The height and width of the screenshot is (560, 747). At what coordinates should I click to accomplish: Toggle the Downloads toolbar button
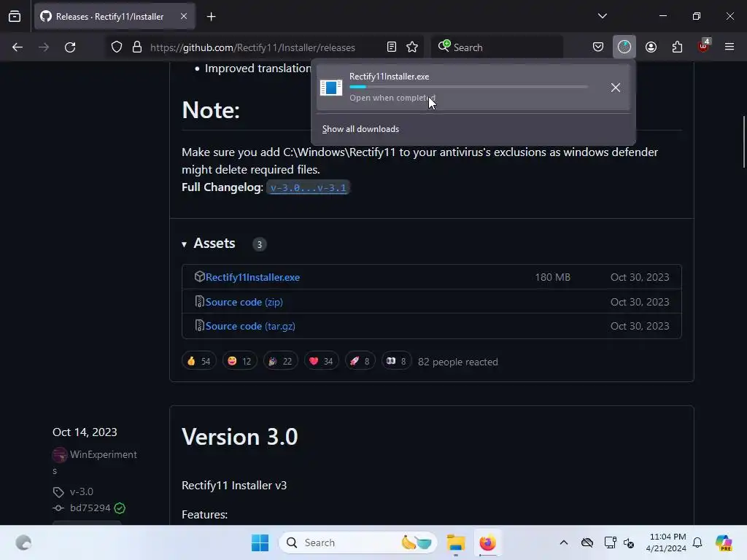coord(624,47)
